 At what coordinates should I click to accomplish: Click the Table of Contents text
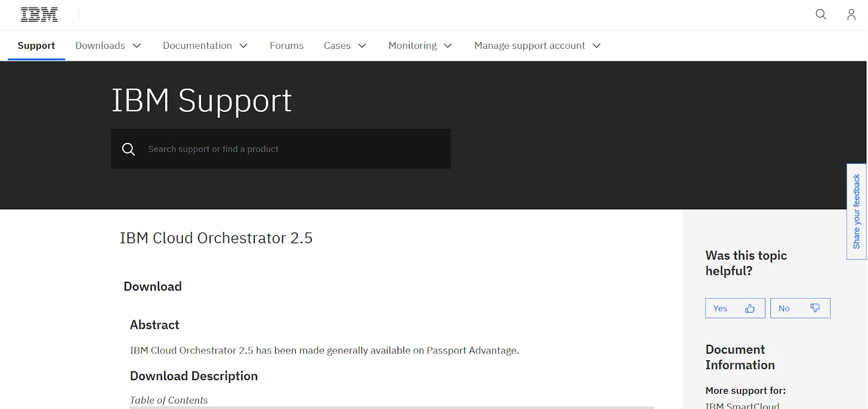tap(169, 400)
